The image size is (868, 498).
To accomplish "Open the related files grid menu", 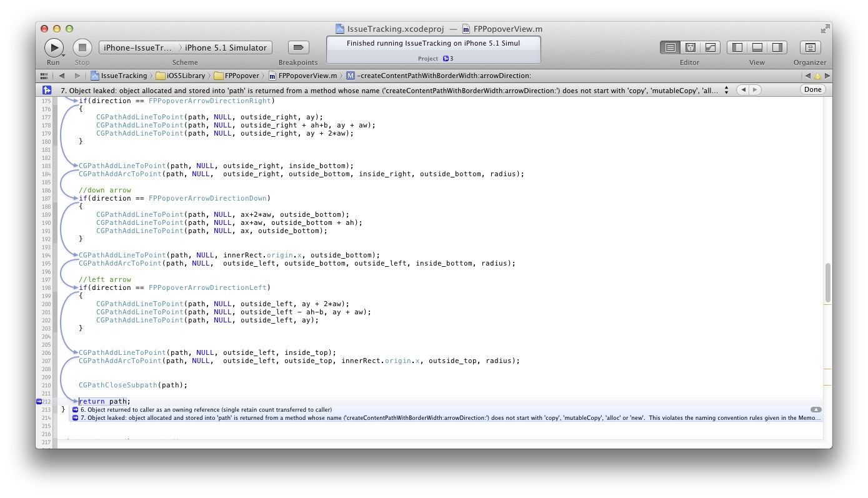I will point(44,76).
